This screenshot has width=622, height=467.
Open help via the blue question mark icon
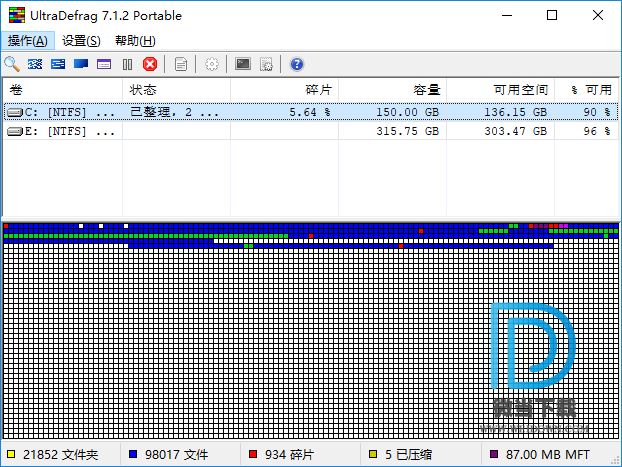[297, 64]
